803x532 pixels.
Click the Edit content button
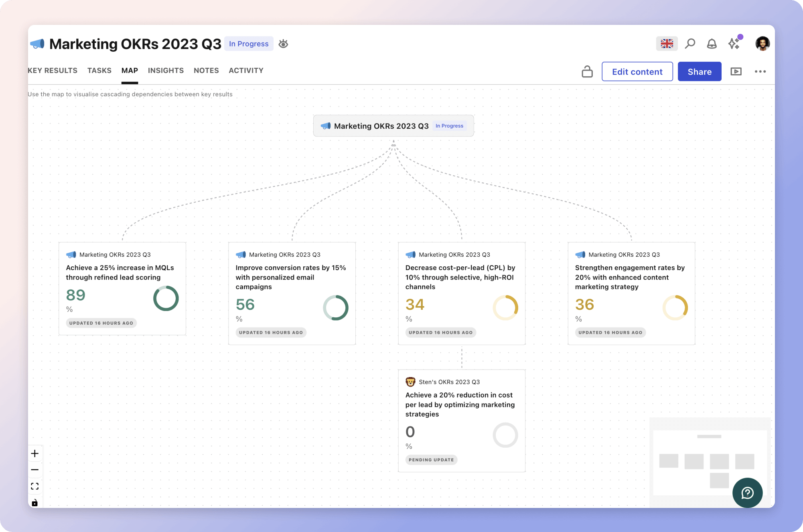coord(637,71)
